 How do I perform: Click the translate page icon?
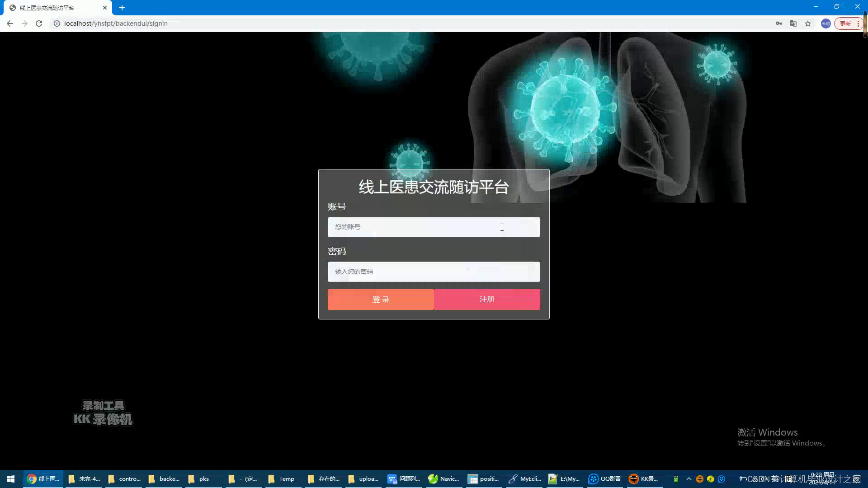[x=793, y=23]
